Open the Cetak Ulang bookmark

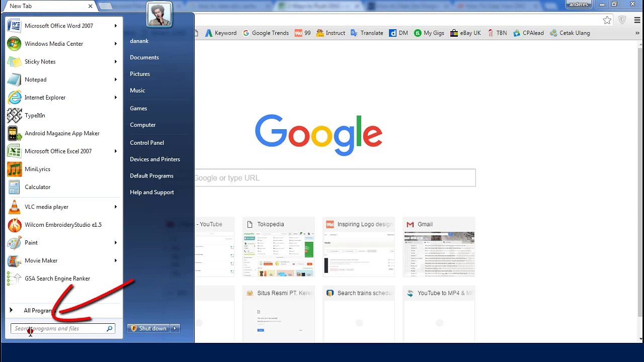tap(570, 33)
